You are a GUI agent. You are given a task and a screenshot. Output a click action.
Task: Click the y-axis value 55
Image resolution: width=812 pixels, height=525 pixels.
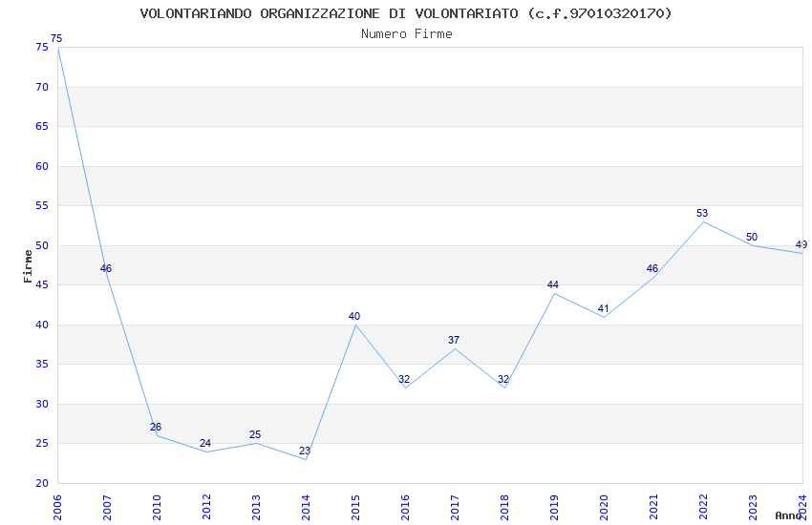click(x=42, y=206)
